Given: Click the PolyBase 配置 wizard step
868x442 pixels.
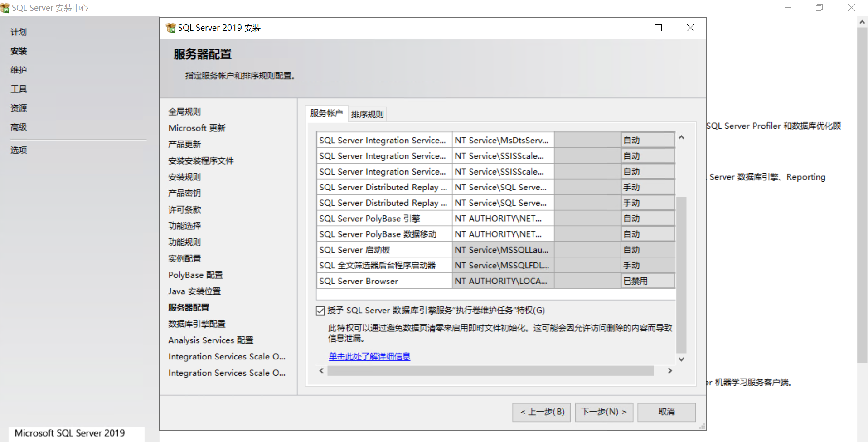Looking at the screenshot, I should click(195, 275).
